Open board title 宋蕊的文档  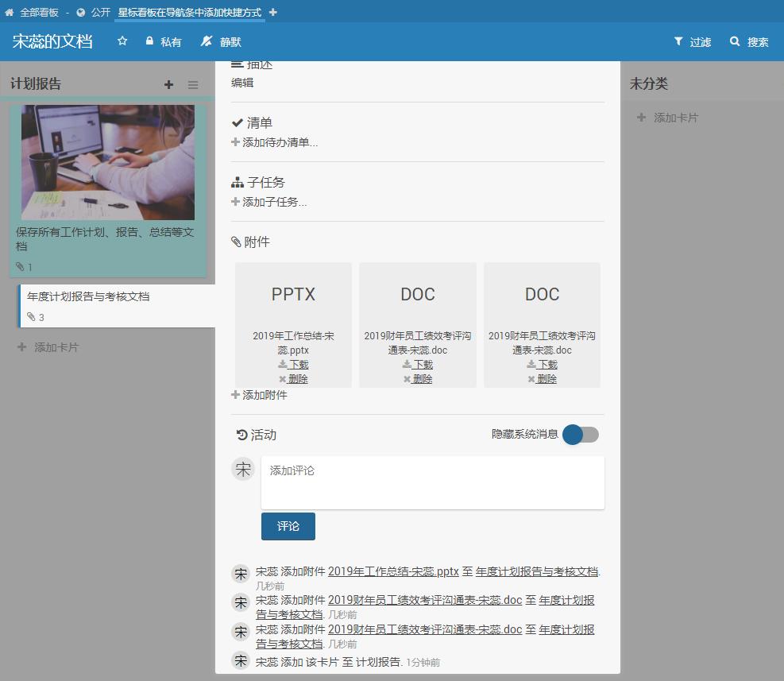coord(52,41)
